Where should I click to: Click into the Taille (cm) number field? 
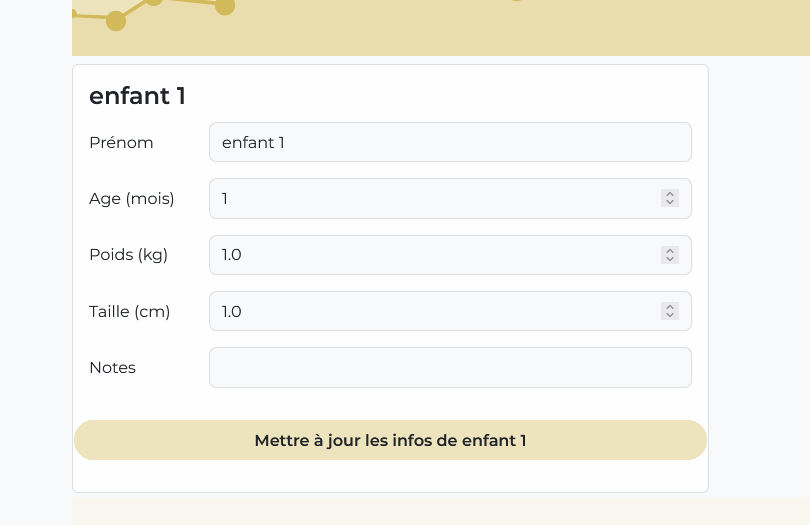430,311
